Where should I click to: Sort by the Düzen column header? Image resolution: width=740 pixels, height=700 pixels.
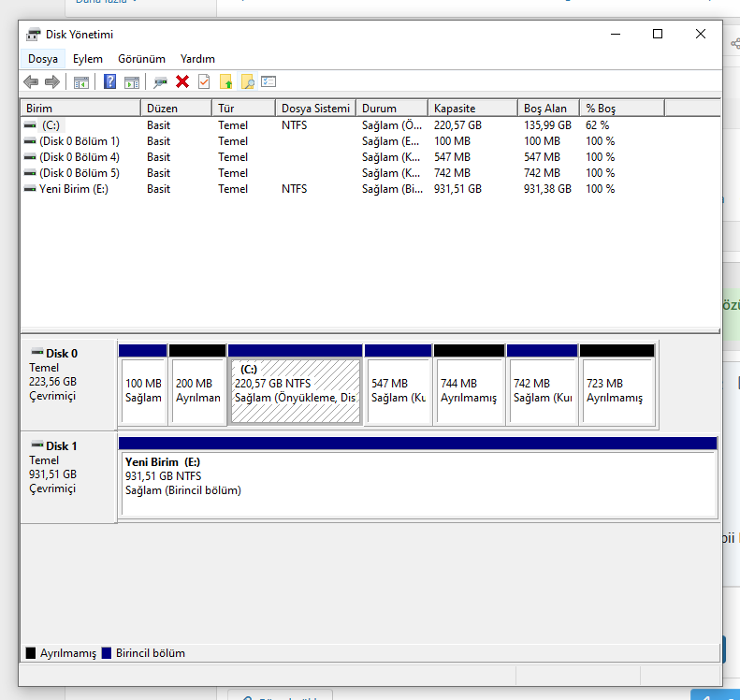point(177,109)
